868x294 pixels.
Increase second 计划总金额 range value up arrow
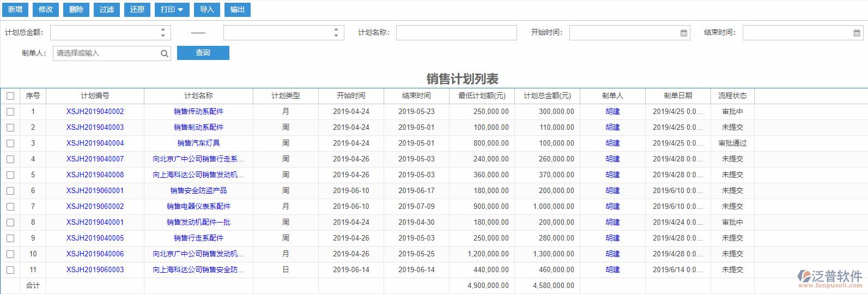tap(336, 29)
